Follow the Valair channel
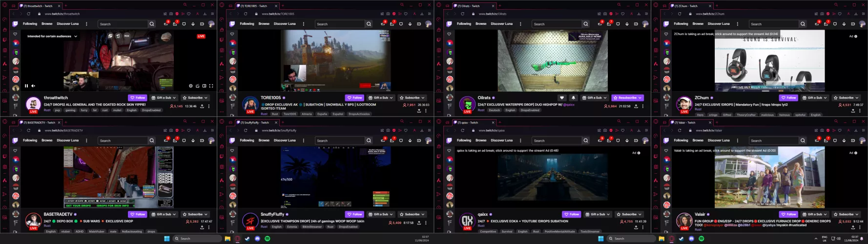The image size is (868, 244). coord(789,214)
